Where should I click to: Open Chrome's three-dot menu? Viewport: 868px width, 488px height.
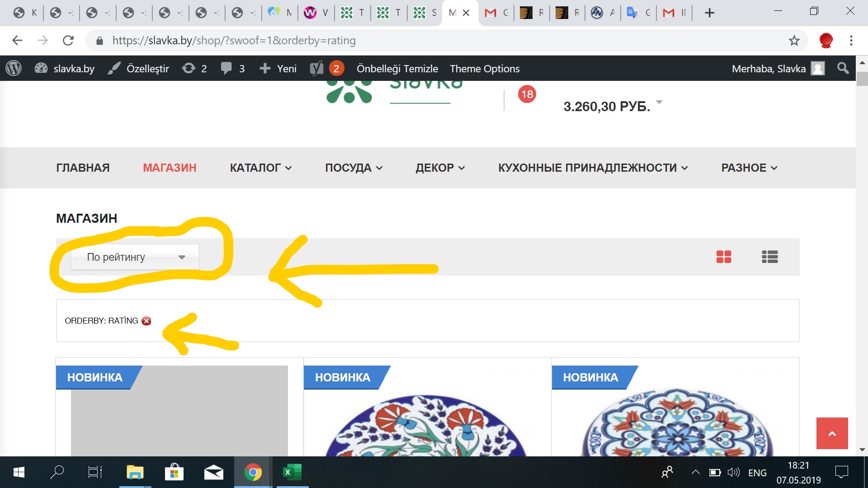(851, 41)
